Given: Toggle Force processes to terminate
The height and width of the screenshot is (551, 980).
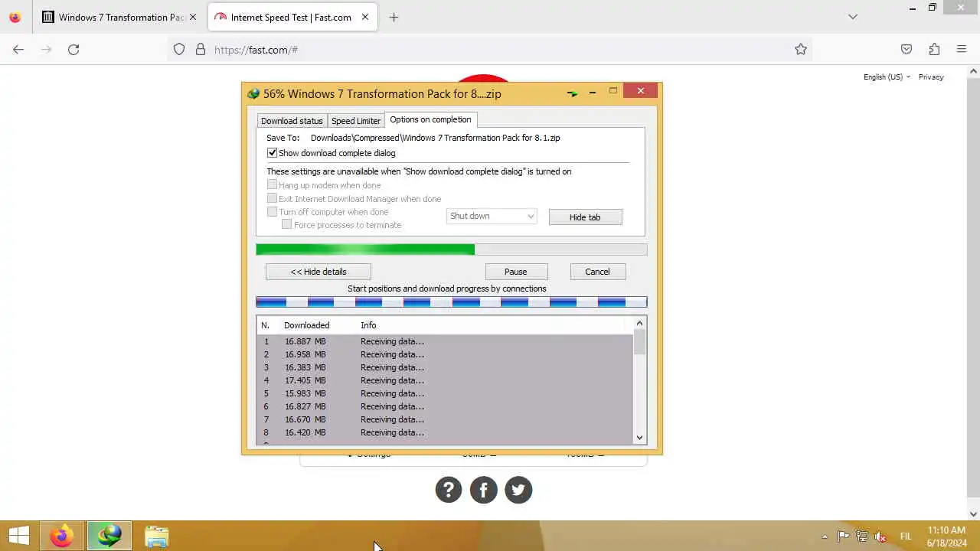Looking at the screenshot, I should 287,224.
